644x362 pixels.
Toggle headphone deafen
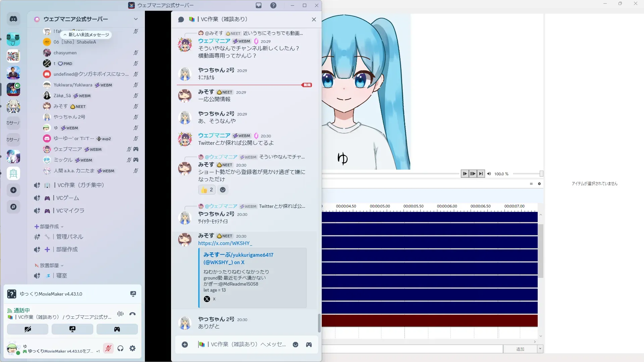[x=120, y=349]
